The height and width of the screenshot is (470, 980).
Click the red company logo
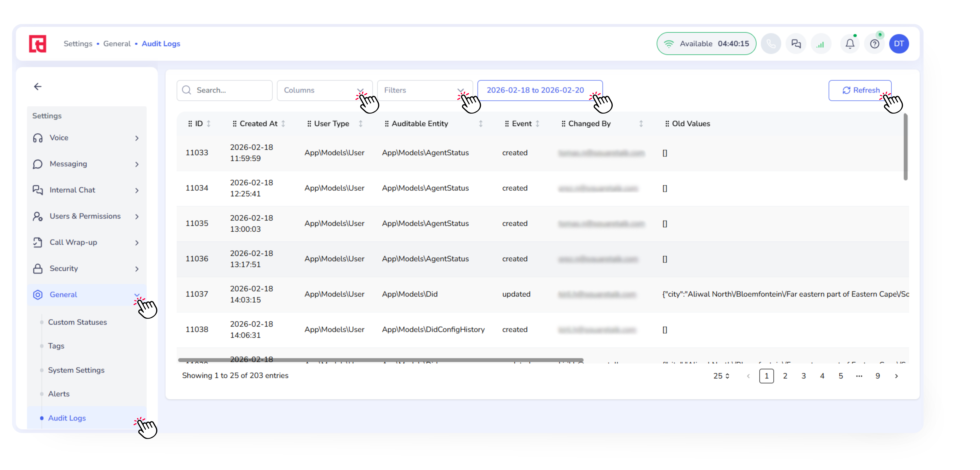coord(38,44)
